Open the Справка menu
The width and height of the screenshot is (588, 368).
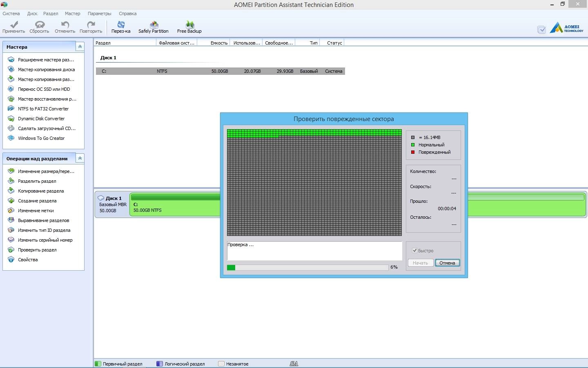128,13
